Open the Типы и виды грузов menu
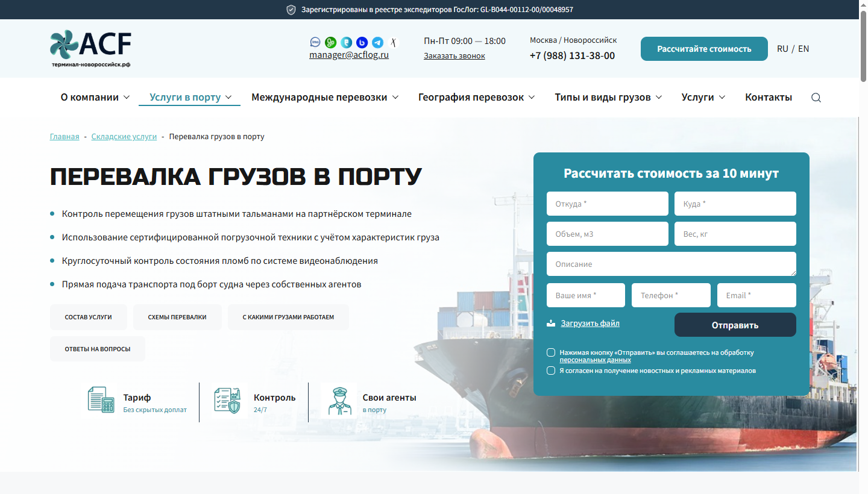 click(603, 97)
